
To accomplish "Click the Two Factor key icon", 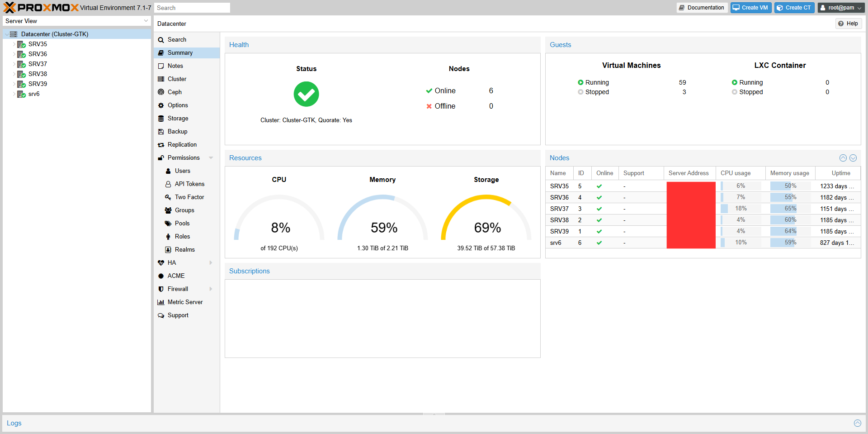I will [168, 197].
